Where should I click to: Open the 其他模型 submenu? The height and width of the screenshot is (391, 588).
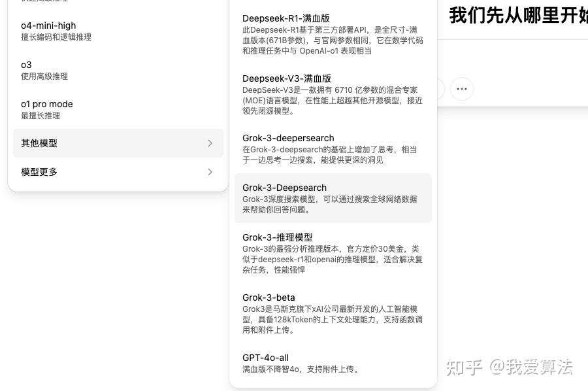point(118,143)
